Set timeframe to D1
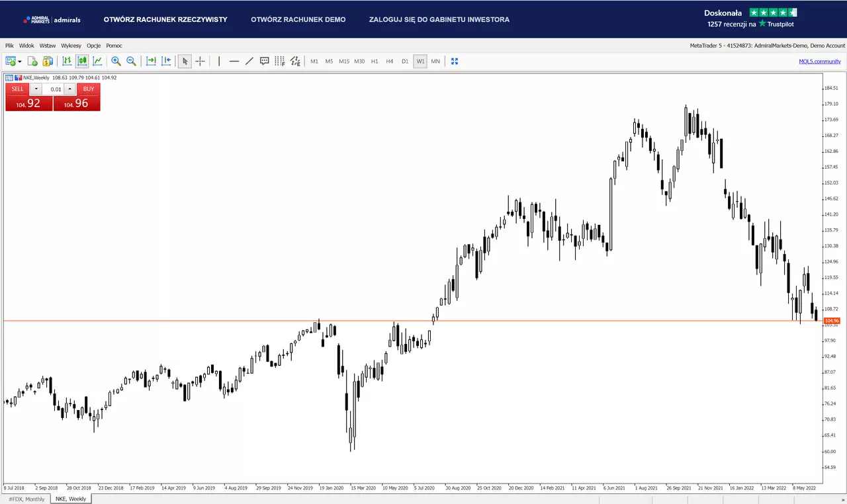This screenshot has width=847, height=504. pyautogui.click(x=405, y=62)
